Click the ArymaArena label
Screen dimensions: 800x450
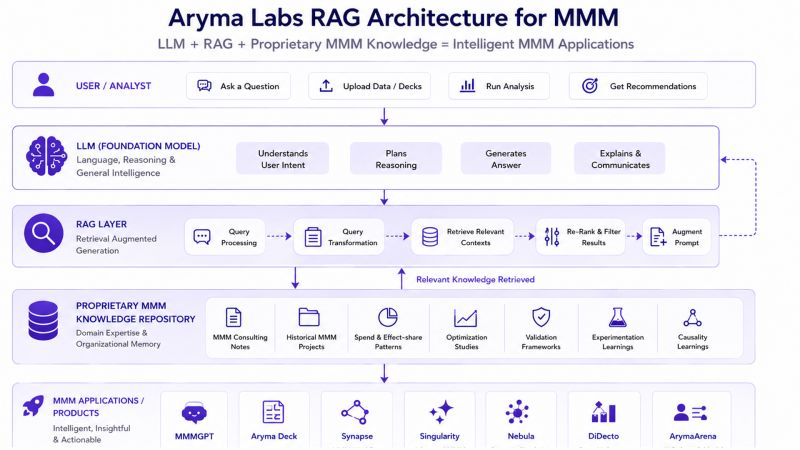pyautogui.click(x=692, y=436)
